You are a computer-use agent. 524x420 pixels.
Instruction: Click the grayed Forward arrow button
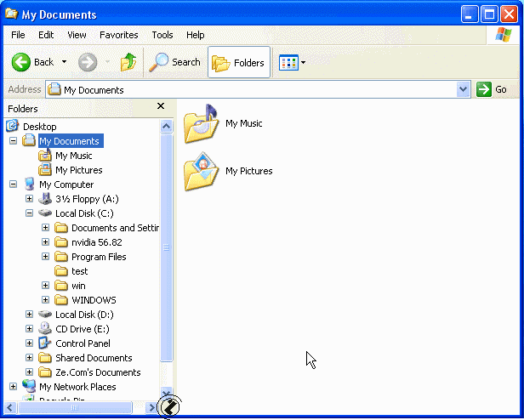click(x=88, y=62)
